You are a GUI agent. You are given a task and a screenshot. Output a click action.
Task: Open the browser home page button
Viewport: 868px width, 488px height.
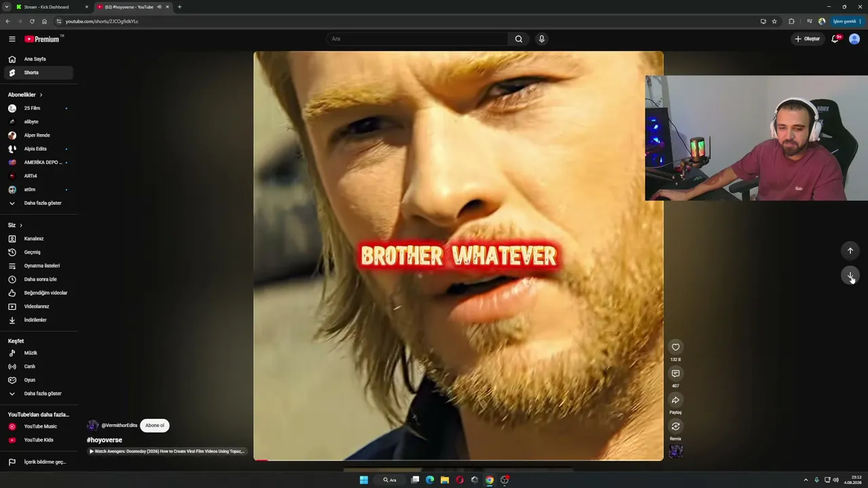tap(45, 21)
